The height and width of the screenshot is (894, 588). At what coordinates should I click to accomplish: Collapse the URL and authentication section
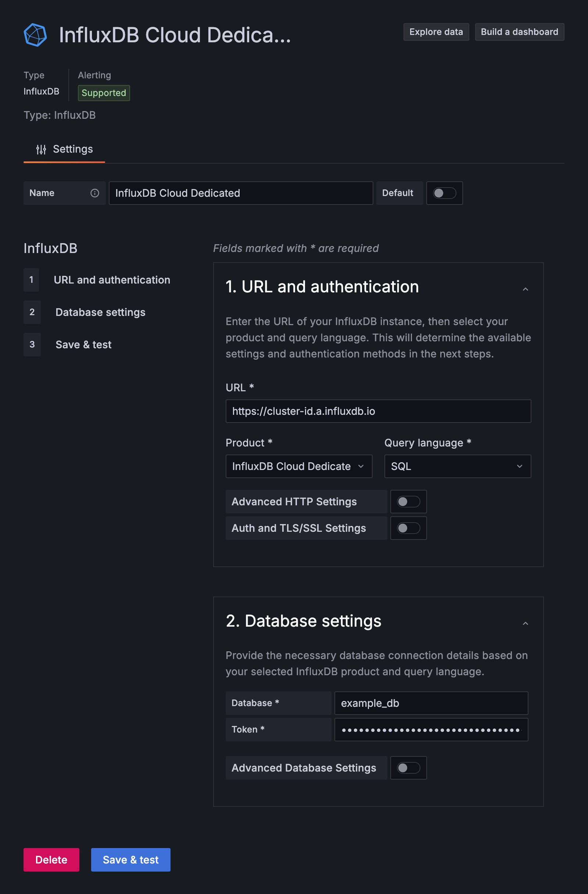click(x=525, y=289)
